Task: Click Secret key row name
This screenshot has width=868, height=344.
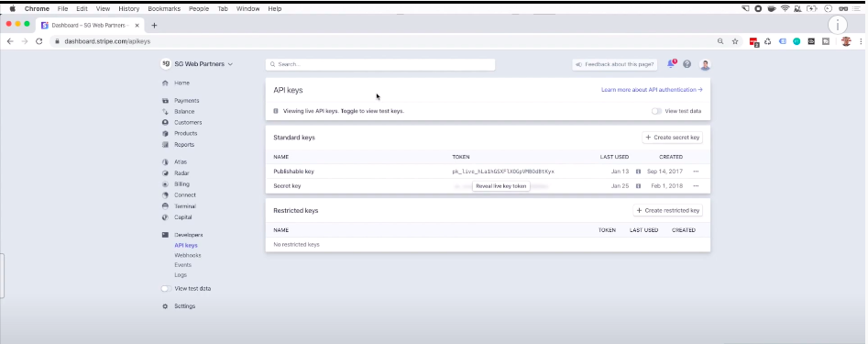Action: point(287,186)
